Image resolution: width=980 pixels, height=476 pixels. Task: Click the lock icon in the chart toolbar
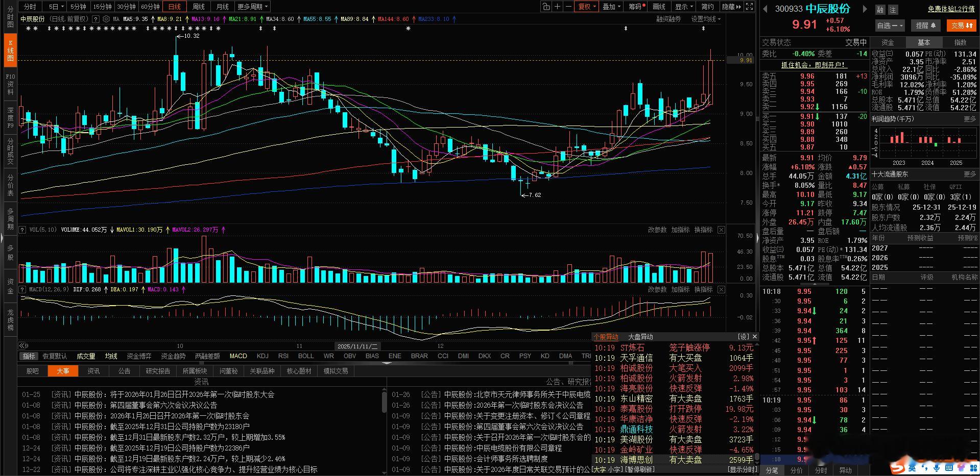(x=546, y=7)
